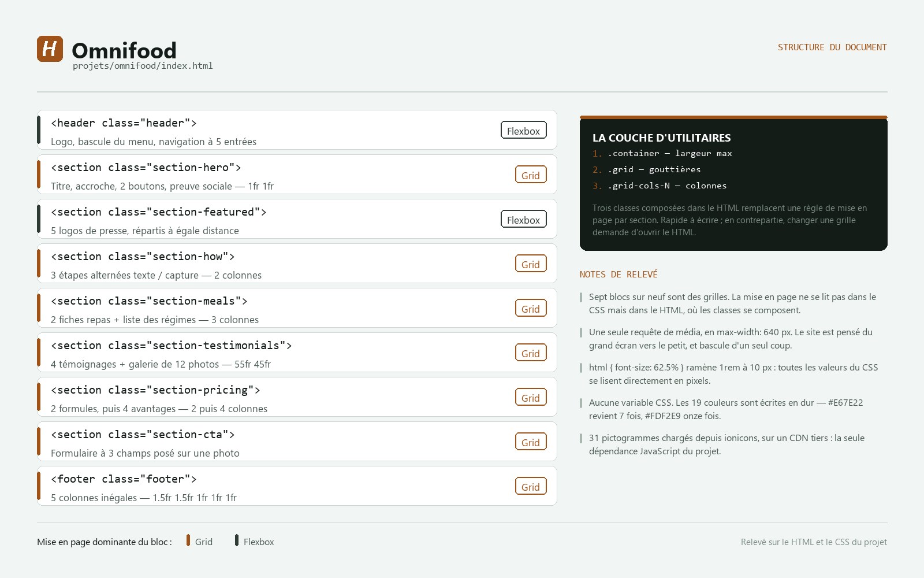This screenshot has height=578, width=924.
Task: Click the NOTES DE RELEVÉ heading
Action: (619, 275)
